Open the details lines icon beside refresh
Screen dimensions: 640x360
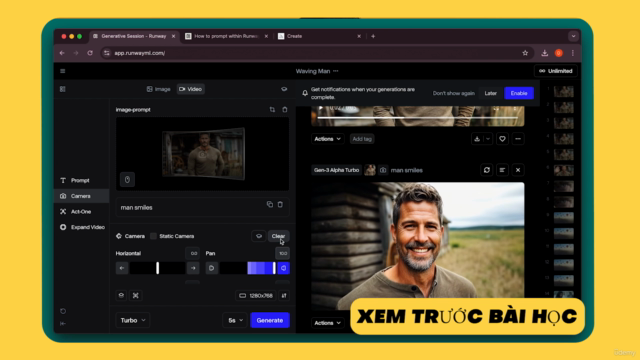click(x=502, y=170)
